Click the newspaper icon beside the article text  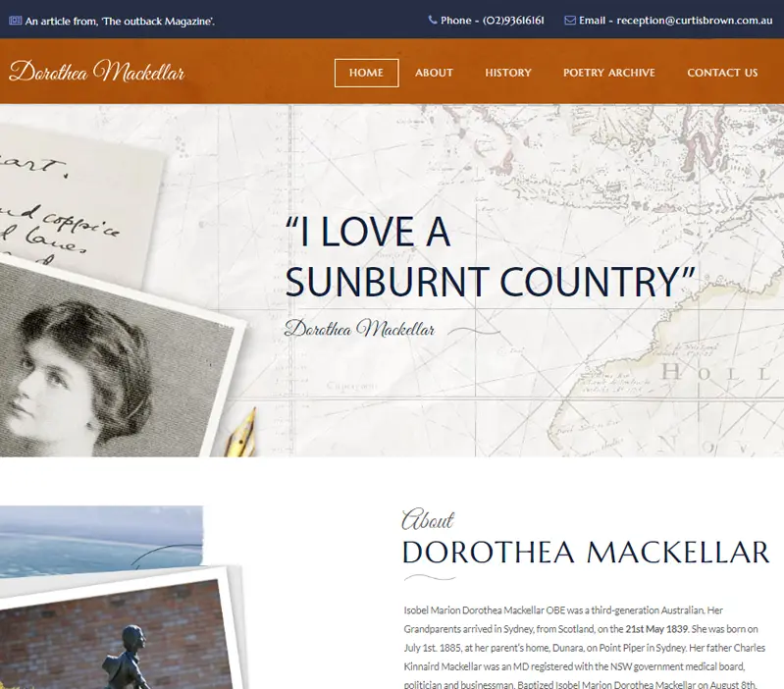[x=15, y=21]
